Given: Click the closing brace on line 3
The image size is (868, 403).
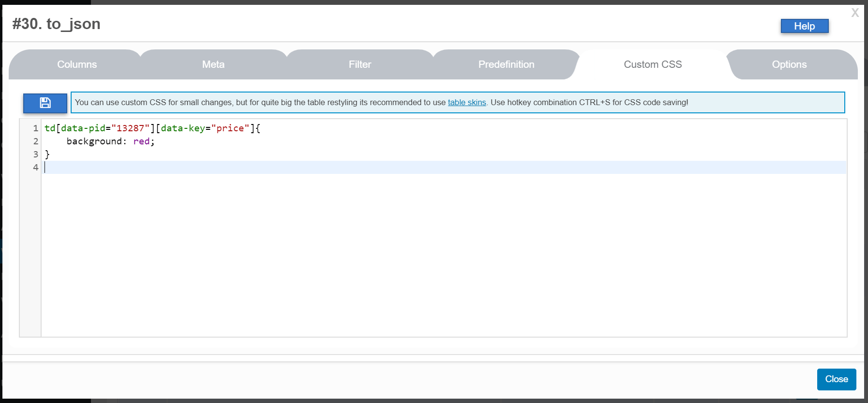Looking at the screenshot, I should click(x=47, y=155).
